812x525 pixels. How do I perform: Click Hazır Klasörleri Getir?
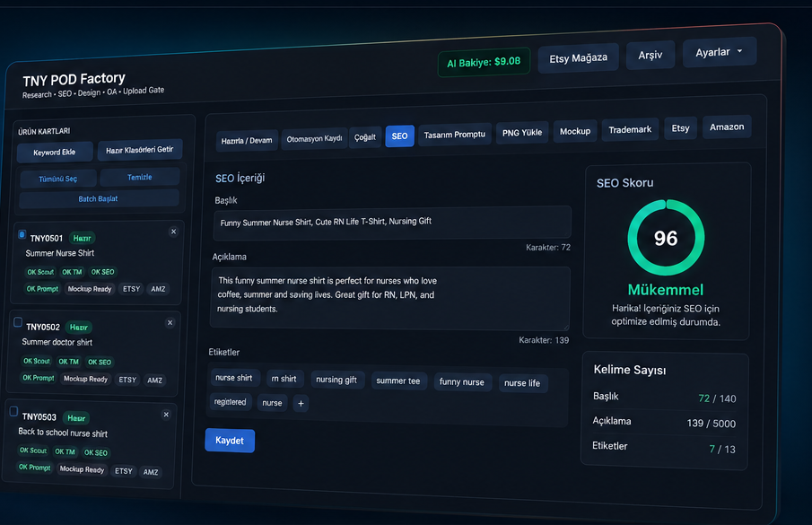click(140, 150)
